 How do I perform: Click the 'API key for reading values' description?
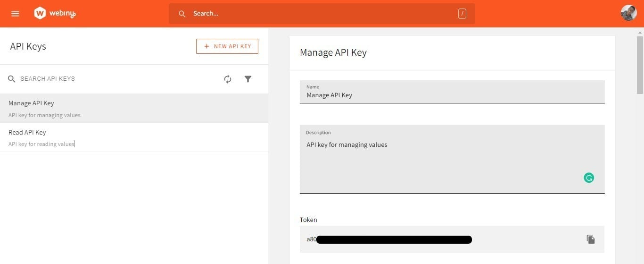[41, 144]
